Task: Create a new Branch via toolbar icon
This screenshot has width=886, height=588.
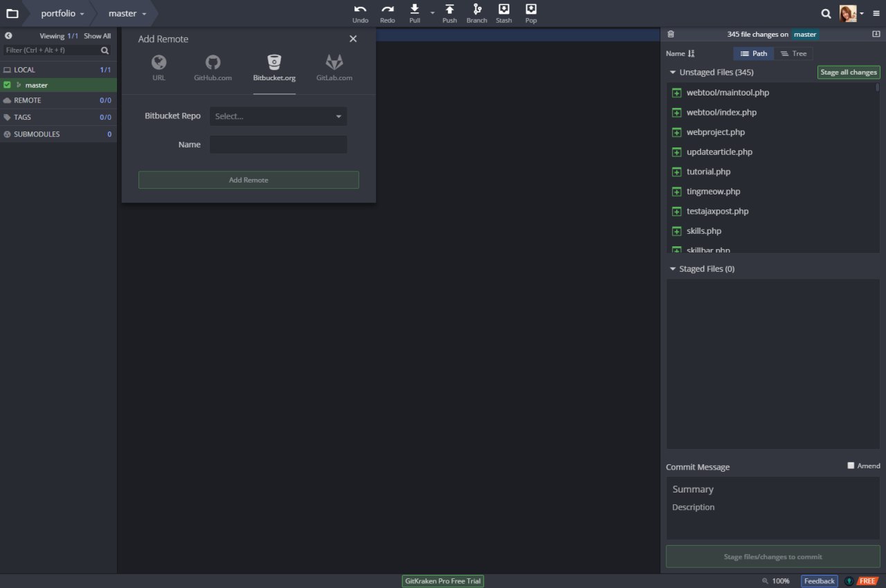Action: point(476,10)
